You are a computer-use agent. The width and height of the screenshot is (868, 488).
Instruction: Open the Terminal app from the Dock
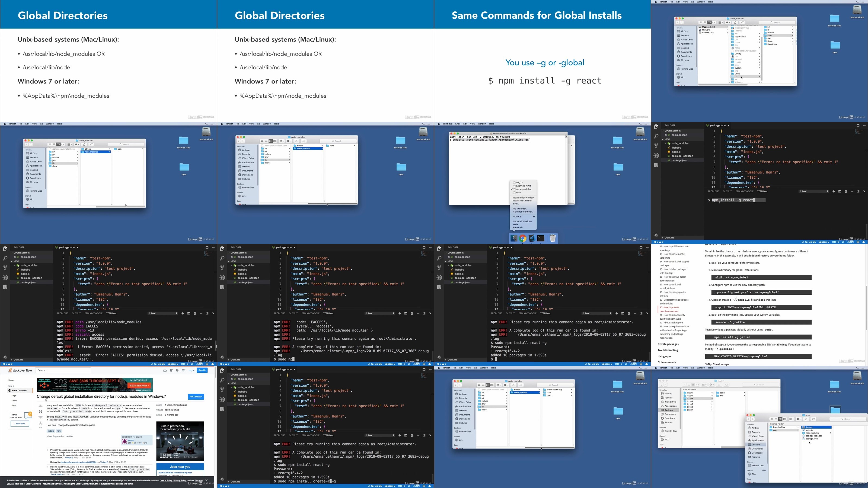coord(541,239)
